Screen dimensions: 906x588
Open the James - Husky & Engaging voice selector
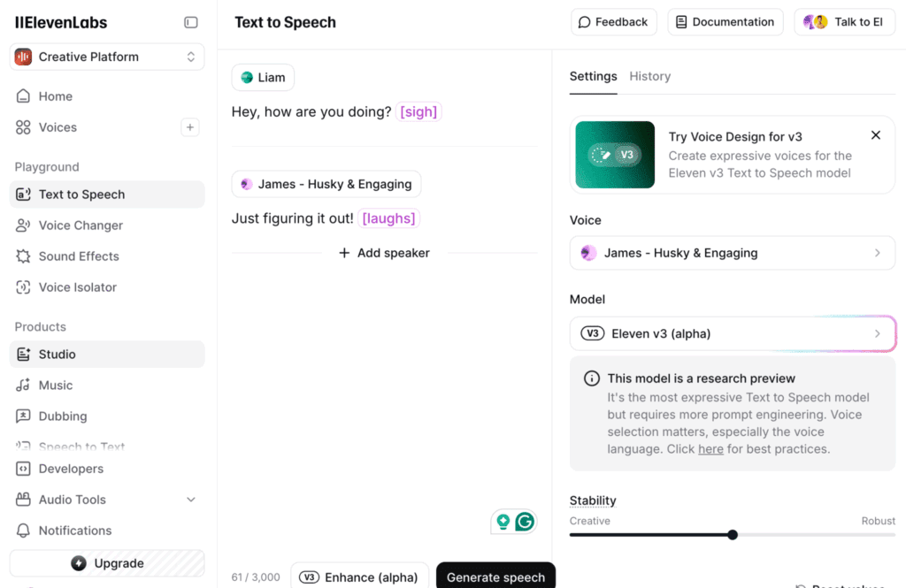click(x=732, y=253)
